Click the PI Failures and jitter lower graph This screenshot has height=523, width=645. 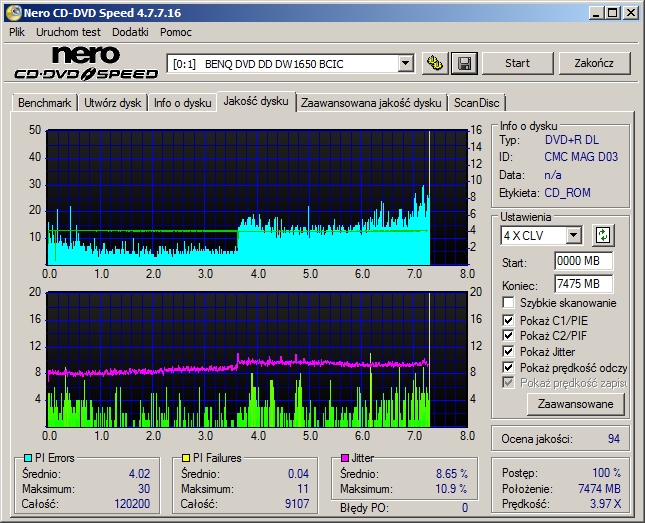point(257,360)
